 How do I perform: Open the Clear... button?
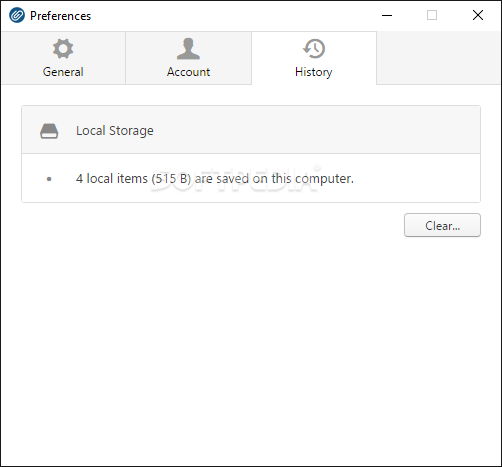(x=442, y=225)
